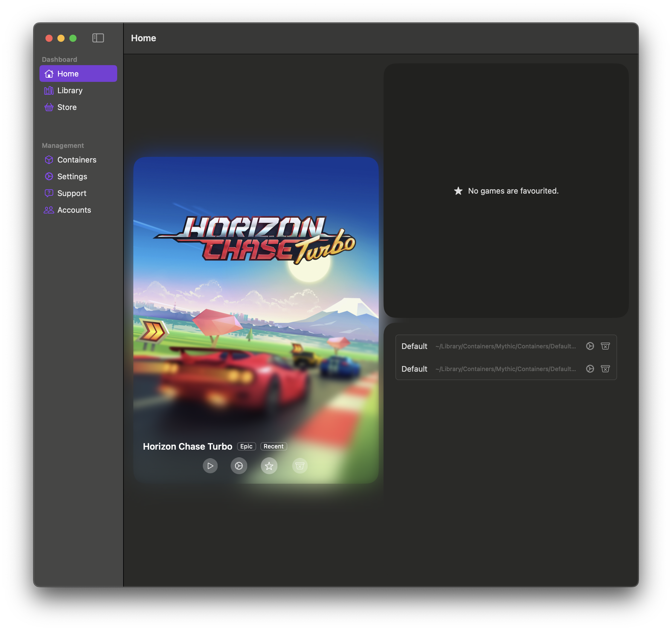Favourite Horizon Chase Turbo with star button
Screen dimensions: 672x631
[x=269, y=466]
